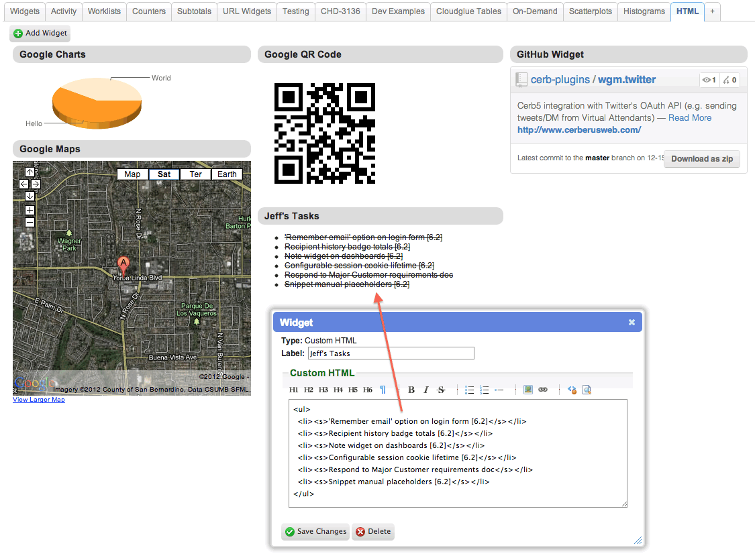Zoom in on the Google map
Image resolution: width=755 pixels, height=560 pixels.
coord(30,210)
